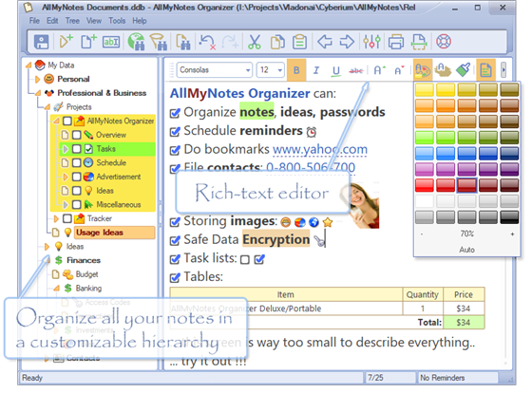Open options with the sliders icon
Screen dimensions: 532x393
coord(371,42)
